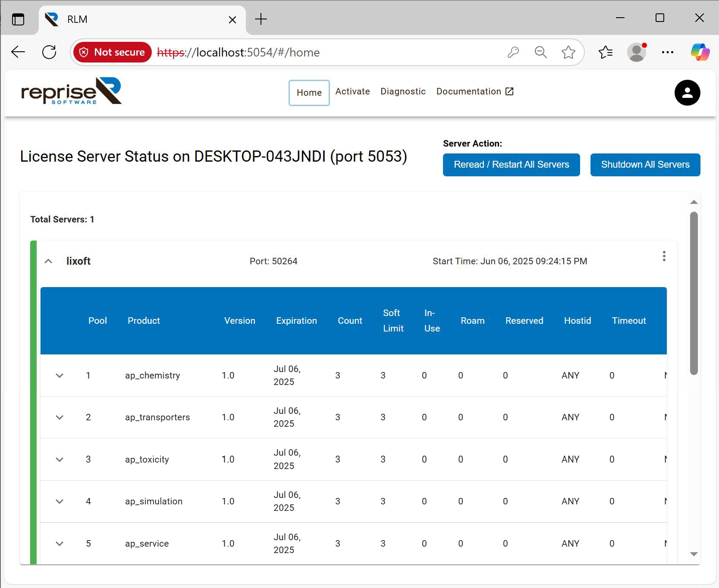
Task: Click the zoom magnifier icon in address bar
Action: point(540,52)
